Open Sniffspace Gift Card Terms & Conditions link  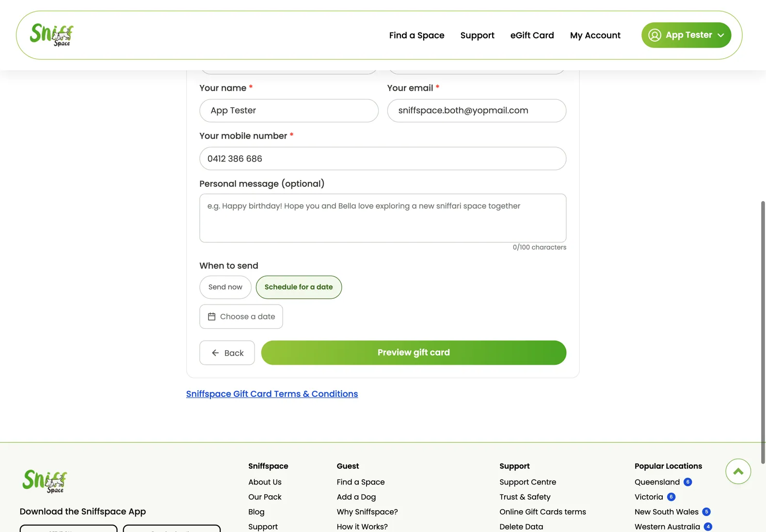click(x=272, y=394)
